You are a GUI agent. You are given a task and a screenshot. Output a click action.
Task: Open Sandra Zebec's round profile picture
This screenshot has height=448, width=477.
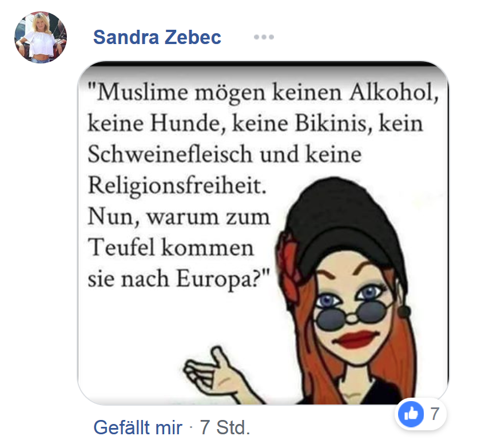click(x=41, y=37)
